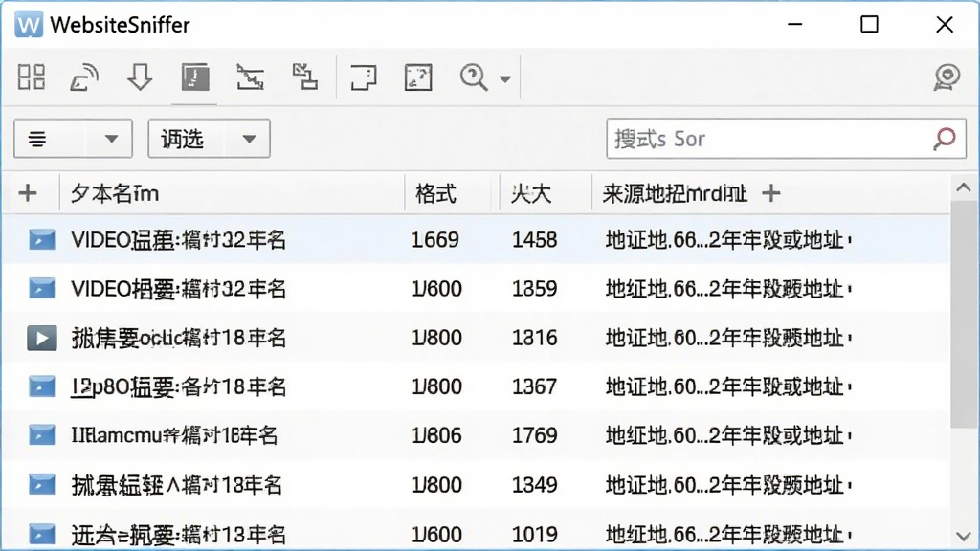Screen dimensions: 980x551
Task: Open the list-lines view dropdown
Action: 73,139
